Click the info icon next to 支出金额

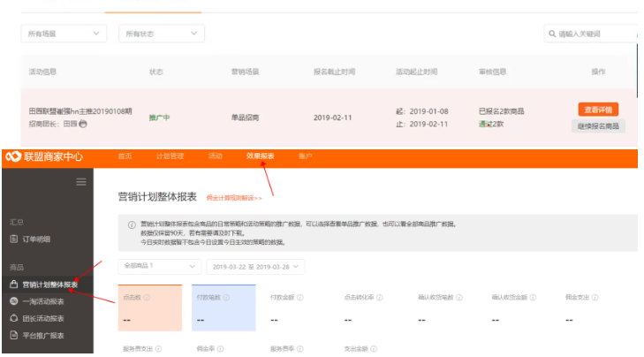[x=374, y=349]
